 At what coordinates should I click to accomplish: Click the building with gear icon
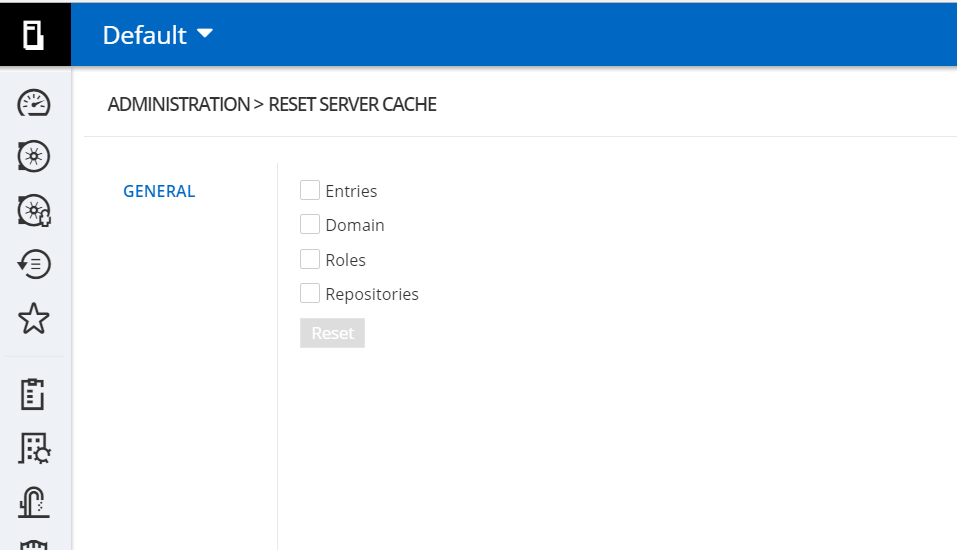pyautogui.click(x=35, y=448)
